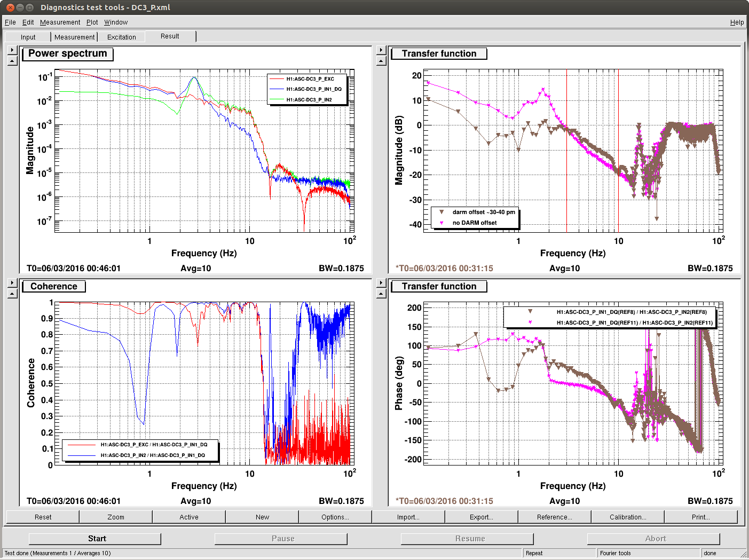Image resolution: width=749 pixels, height=560 pixels.
Task: Open the Help menu
Action: pos(737,22)
